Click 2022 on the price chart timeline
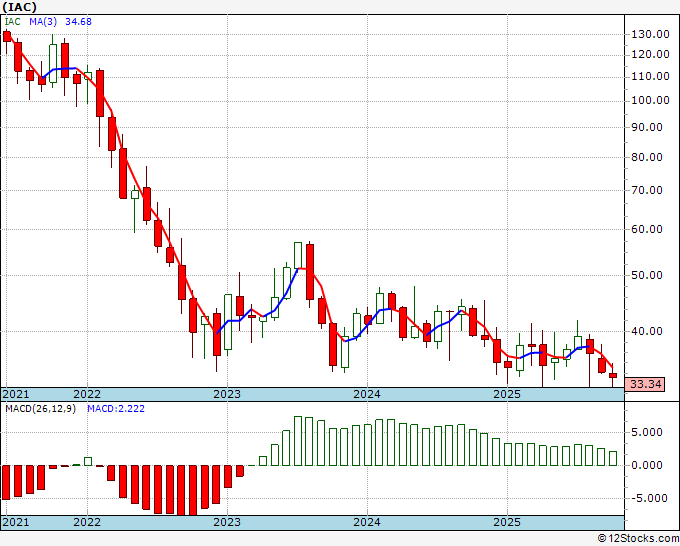The height and width of the screenshot is (546, 680). click(87, 394)
